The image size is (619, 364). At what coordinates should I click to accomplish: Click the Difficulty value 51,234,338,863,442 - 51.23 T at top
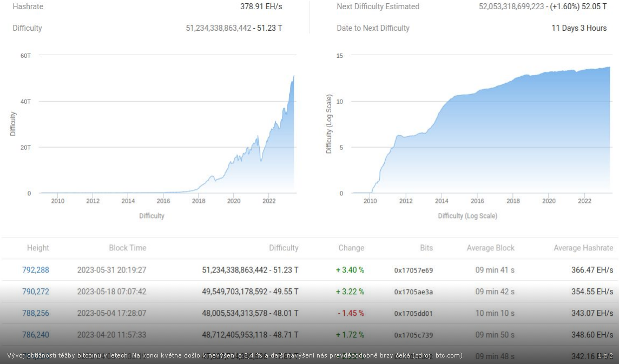click(x=234, y=28)
